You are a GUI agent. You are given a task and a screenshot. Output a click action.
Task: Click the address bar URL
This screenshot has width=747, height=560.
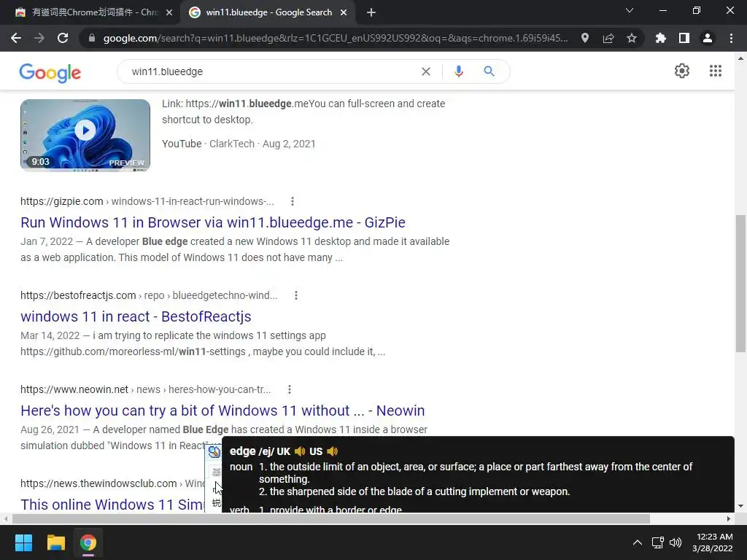tap(336, 38)
